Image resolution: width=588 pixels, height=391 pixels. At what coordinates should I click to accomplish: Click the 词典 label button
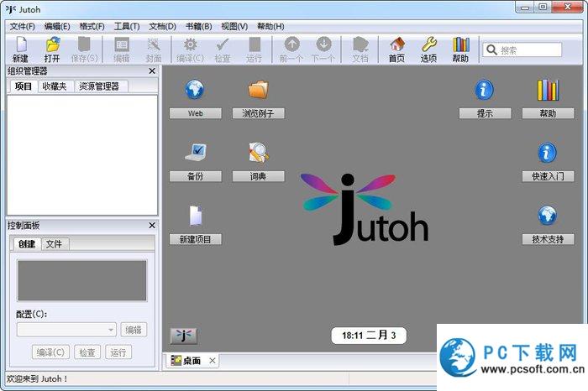tap(259, 176)
